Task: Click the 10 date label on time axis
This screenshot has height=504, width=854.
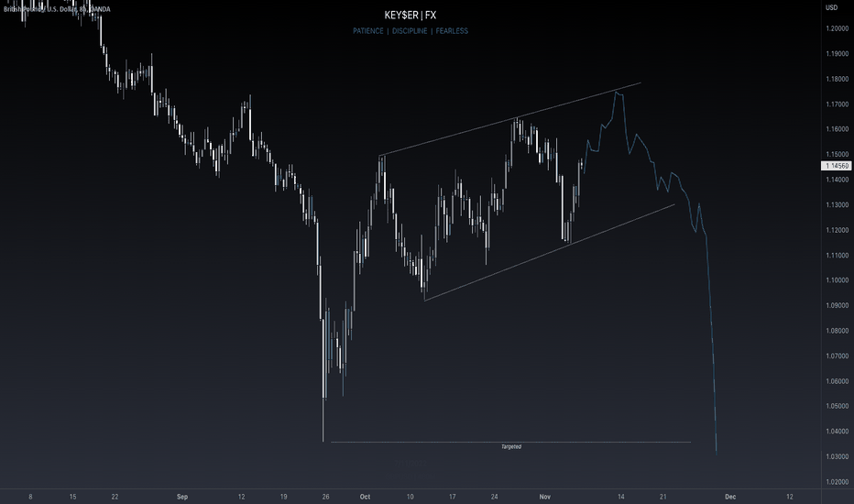Action: [x=411, y=497]
